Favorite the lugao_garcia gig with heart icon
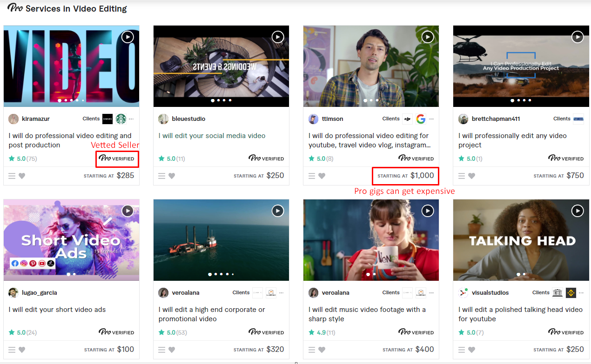Image resolution: width=591 pixels, height=364 pixels. pyautogui.click(x=22, y=350)
